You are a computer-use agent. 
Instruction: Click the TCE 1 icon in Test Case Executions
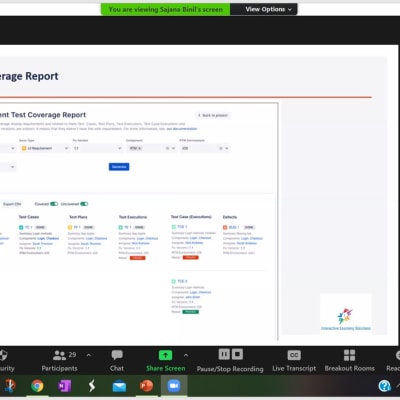tap(174, 227)
